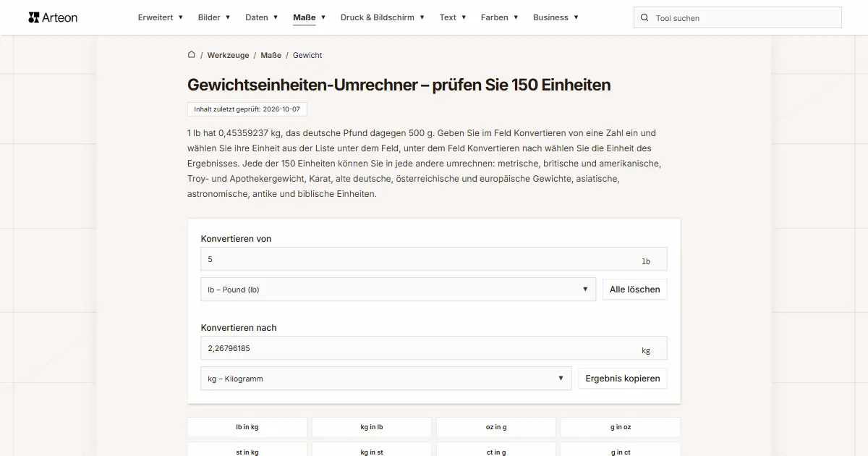Screen dimensions: 868x456
Task: Open the Text menu
Action: click(x=453, y=17)
